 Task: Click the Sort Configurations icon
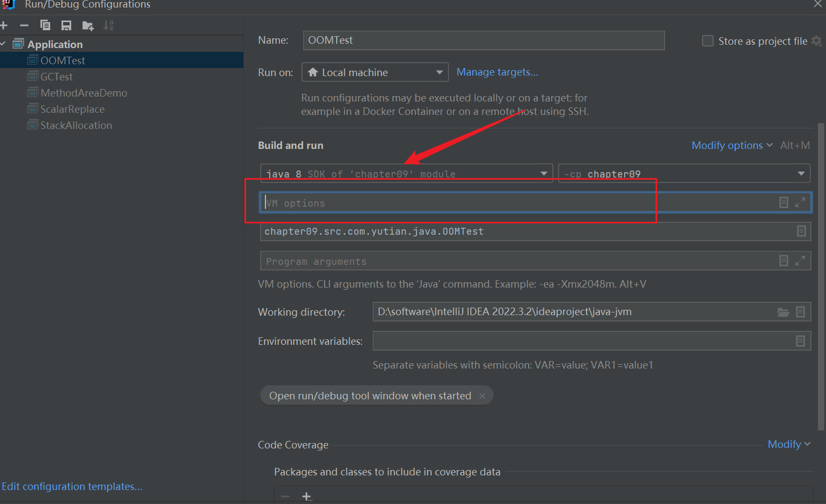[x=108, y=25]
